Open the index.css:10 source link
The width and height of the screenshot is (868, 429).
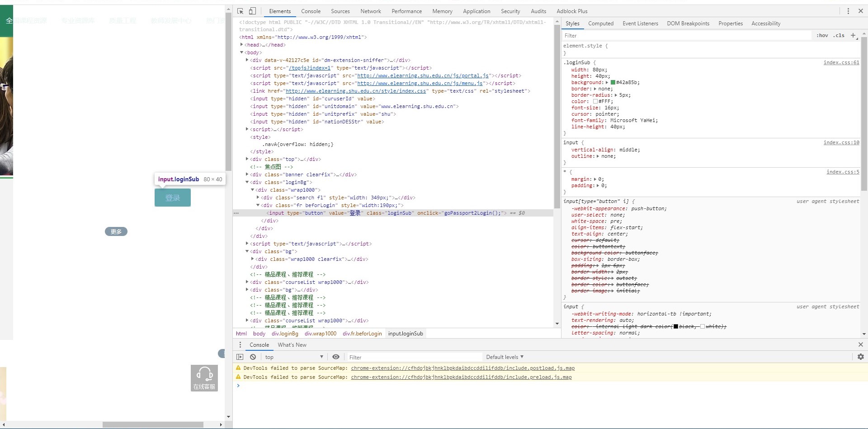841,142
